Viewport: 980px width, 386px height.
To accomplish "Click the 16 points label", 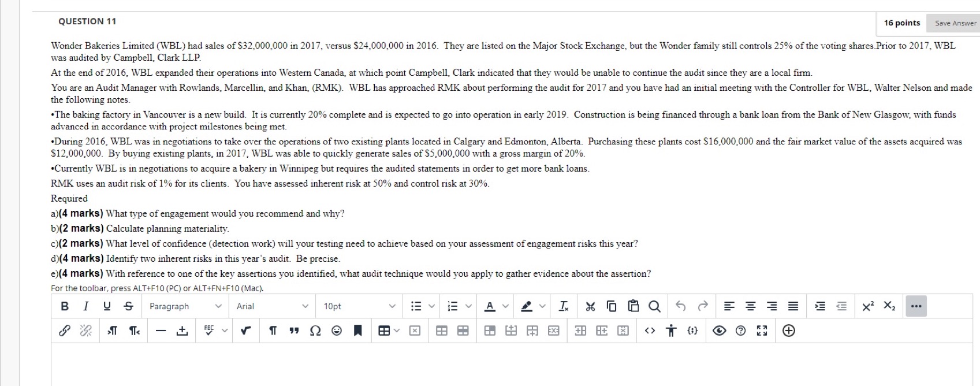I will (902, 23).
